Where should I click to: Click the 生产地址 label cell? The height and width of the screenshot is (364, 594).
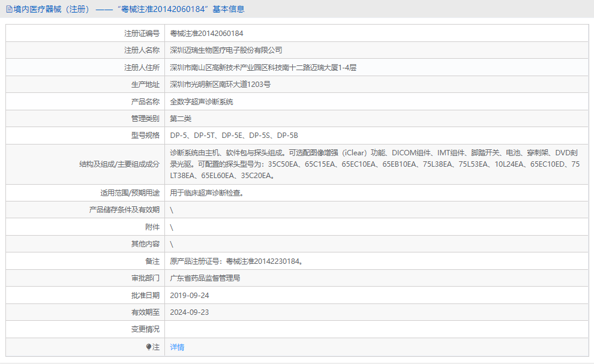[85, 85]
